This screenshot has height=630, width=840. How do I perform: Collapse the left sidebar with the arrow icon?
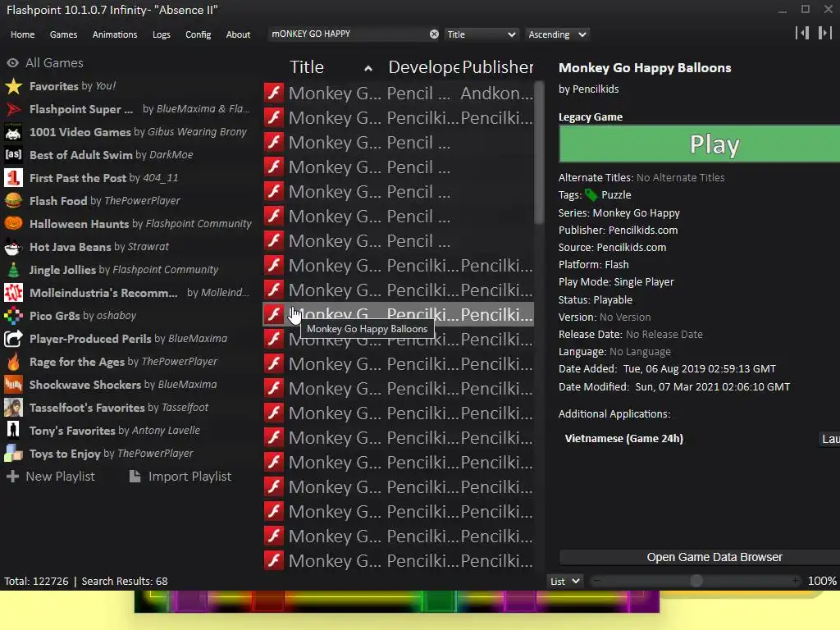802,33
